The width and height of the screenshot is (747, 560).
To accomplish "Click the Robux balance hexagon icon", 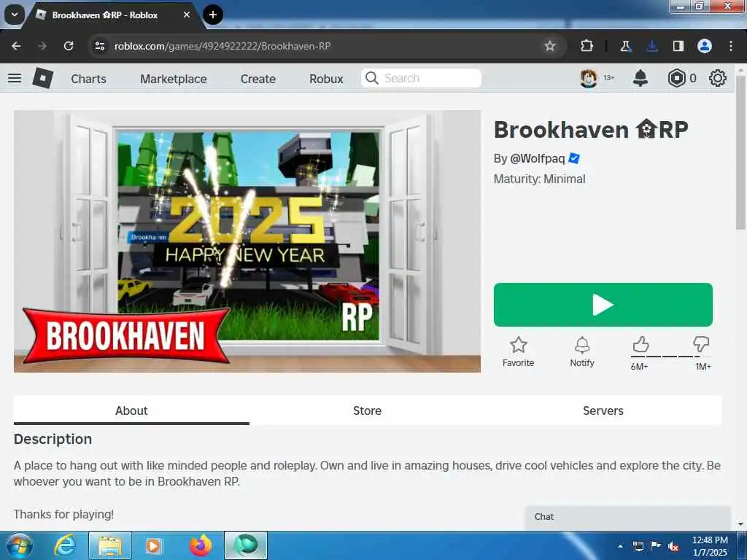I will point(676,78).
